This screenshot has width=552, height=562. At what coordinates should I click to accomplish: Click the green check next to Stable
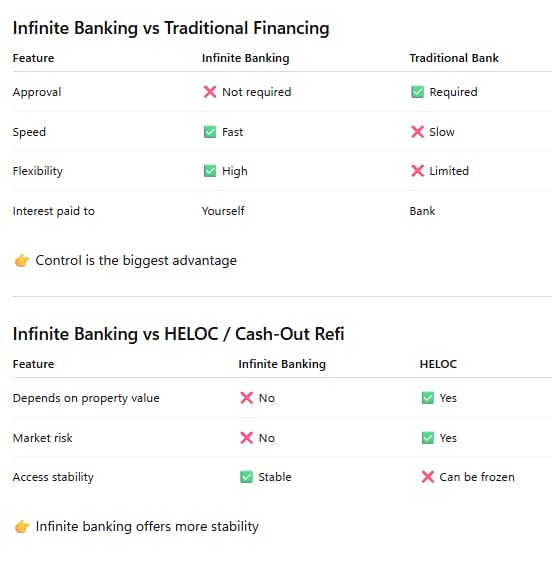pyautogui.click(x=246, y=477)
